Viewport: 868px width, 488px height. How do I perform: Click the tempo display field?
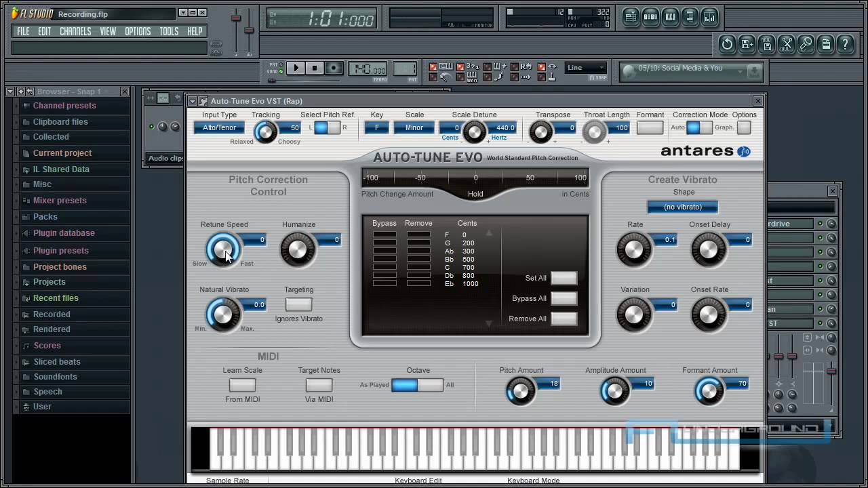point(368,68)
